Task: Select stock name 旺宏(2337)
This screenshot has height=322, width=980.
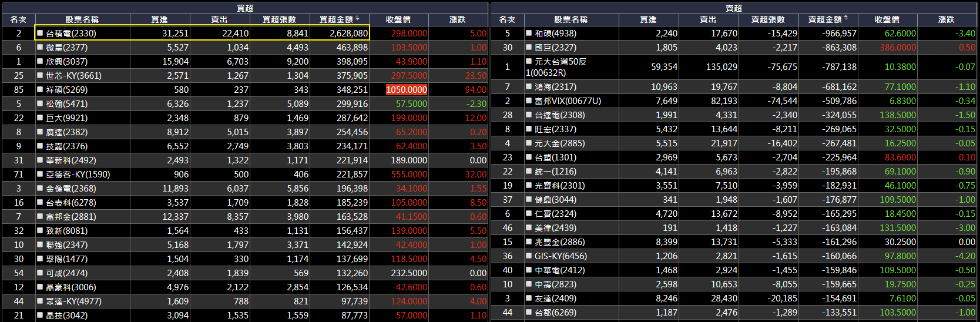Action: 555,129
